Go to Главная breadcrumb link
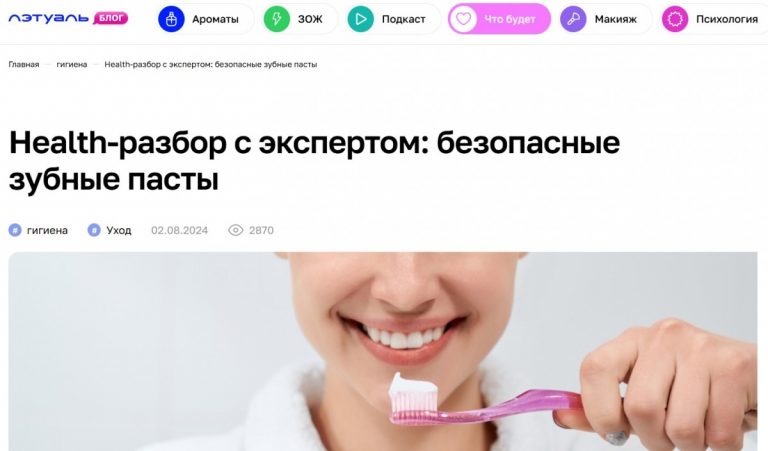 24,64
